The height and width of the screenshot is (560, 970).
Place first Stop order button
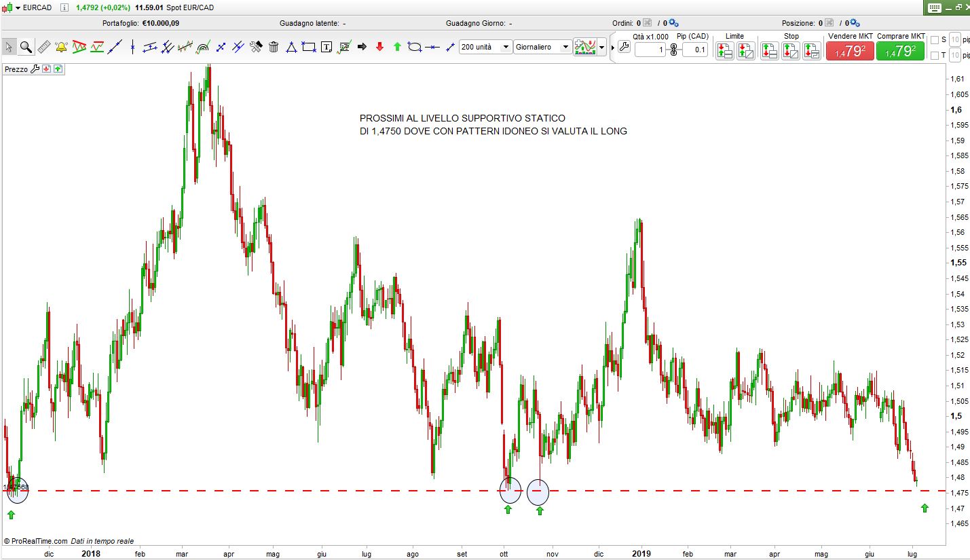tap(769, 51)
